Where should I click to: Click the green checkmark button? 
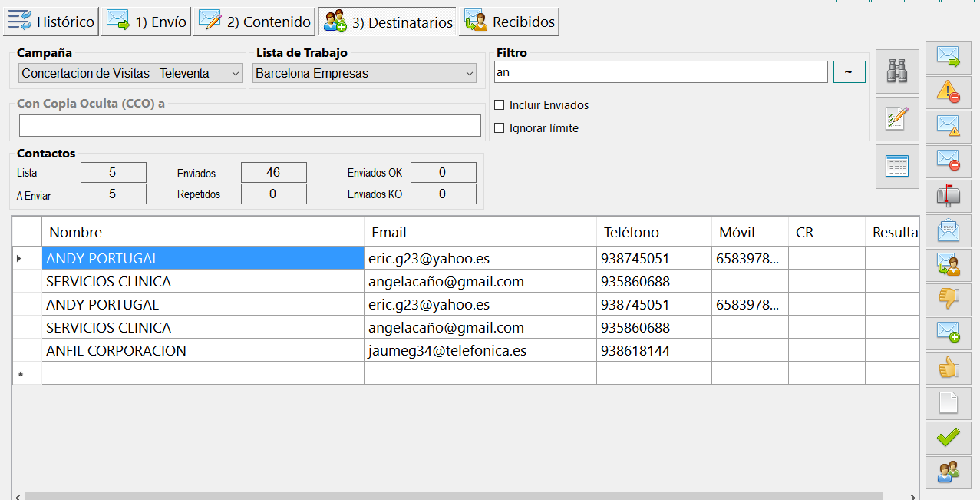[x=949, y=438]
